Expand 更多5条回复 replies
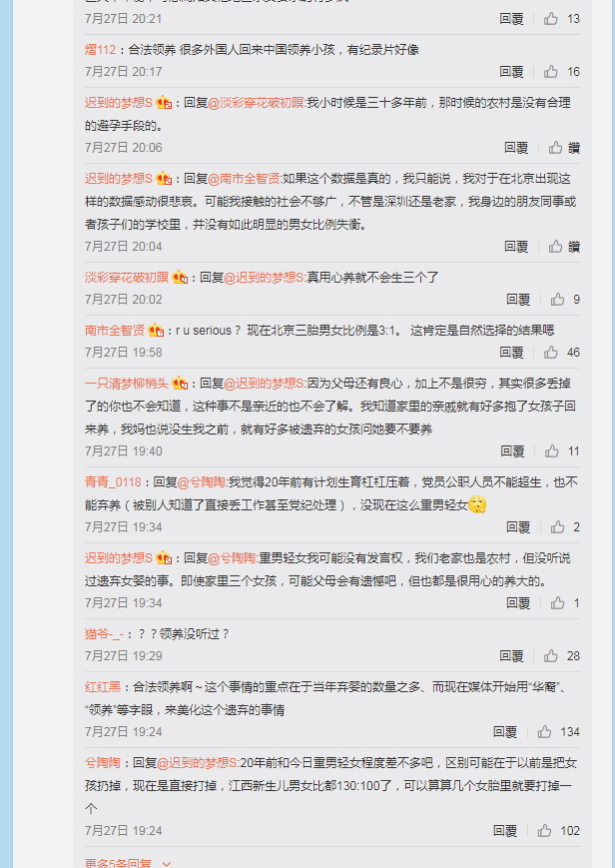This screenshot has height=868, width=615. pos(128,862)
